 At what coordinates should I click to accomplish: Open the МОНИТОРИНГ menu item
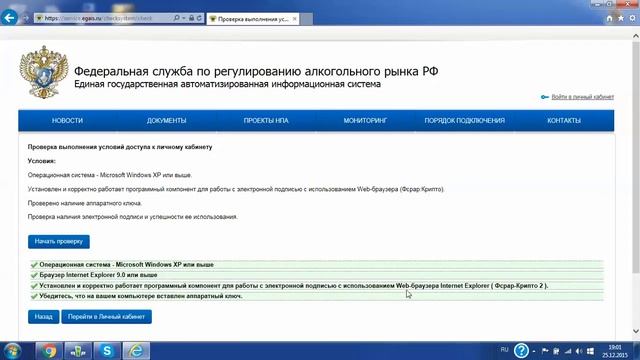point(365,120)
